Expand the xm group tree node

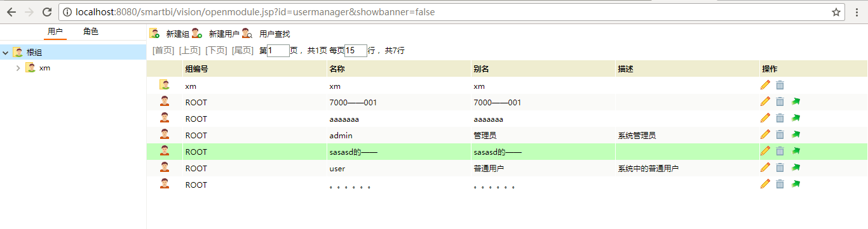(18, 68)
